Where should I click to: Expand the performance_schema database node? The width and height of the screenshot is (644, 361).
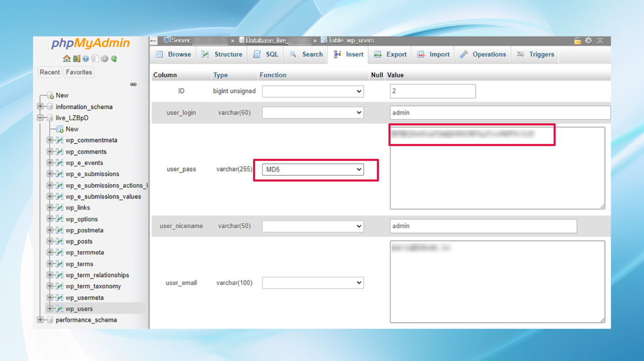(x=40, y=320)
